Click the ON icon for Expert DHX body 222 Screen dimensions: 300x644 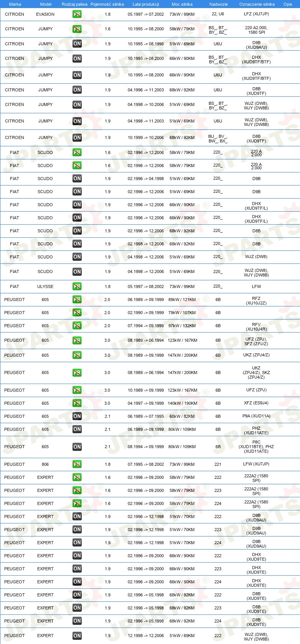(x=77, y=556)
